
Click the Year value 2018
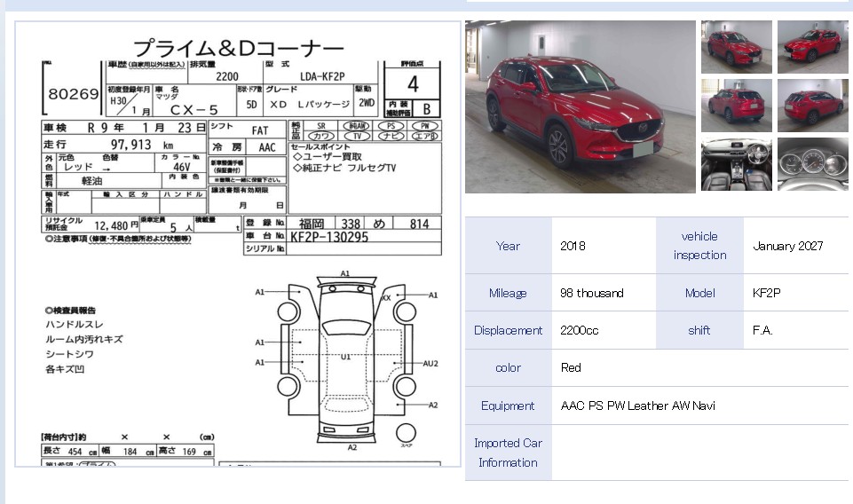coord(573,246)
